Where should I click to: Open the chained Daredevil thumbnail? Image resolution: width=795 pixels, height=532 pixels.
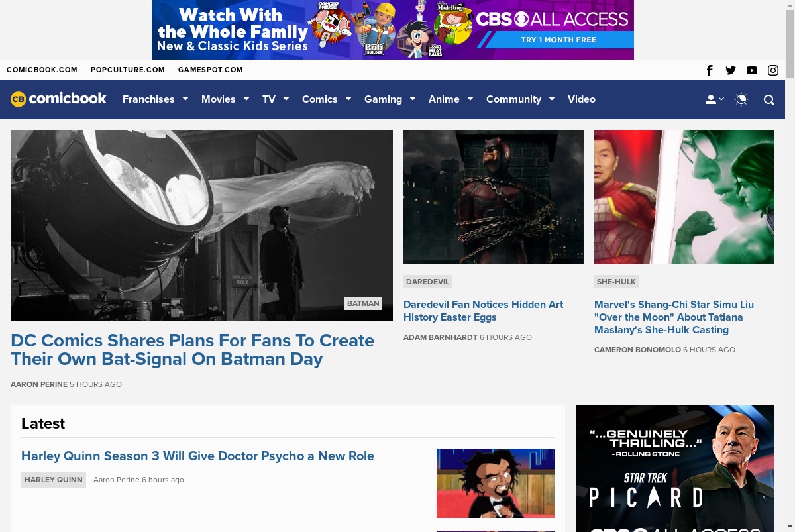pyautogui.click(x=494, y=197)
